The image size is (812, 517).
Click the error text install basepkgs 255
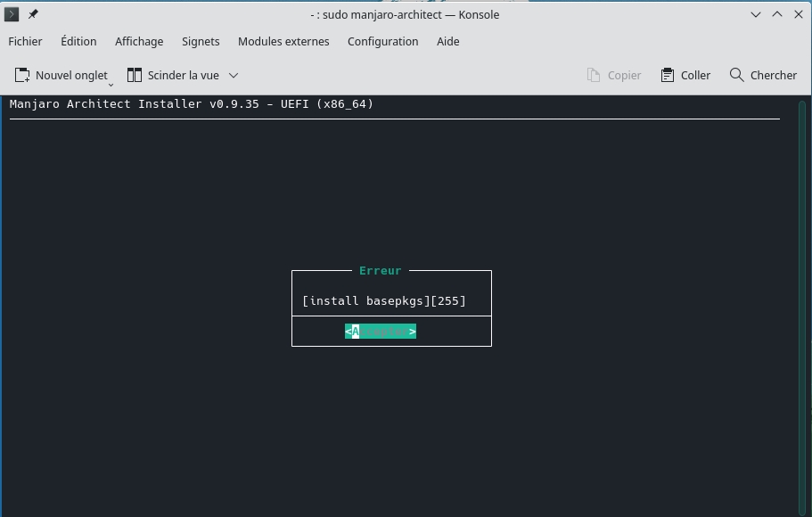click(384, 301)
